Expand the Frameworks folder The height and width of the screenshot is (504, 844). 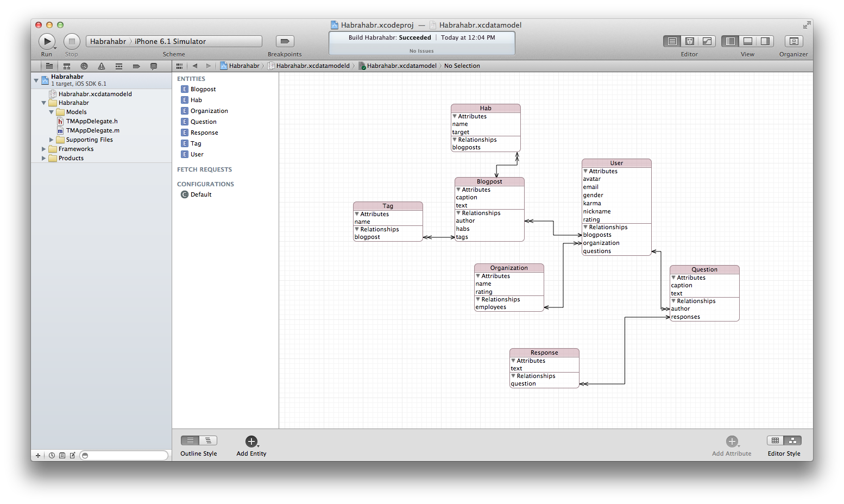point(44,149)
